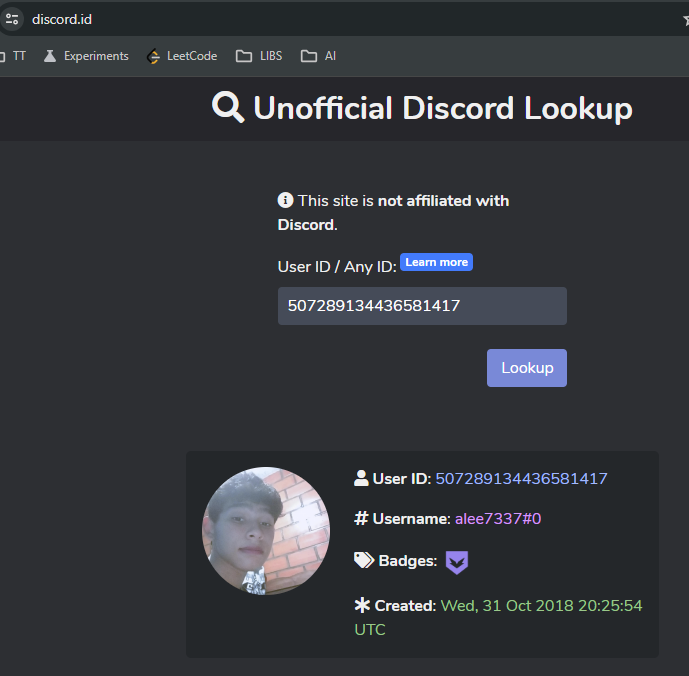Click the LIBS folder icon

[x=244, y=56]
